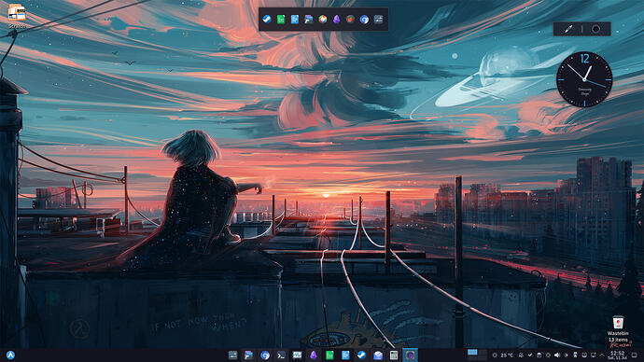The width and height of the screenshot is (644, 362).
Task: Open the purple droplet app in top dock
Action: pyautogui.click(x=337, y=19)
